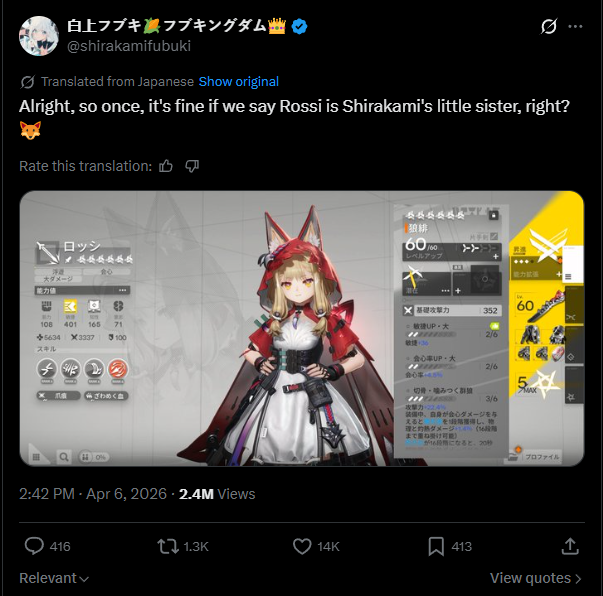This screenshot has width=603, height=596.
Task: Bookmark this tweet
Action: (x=436, y=546)
